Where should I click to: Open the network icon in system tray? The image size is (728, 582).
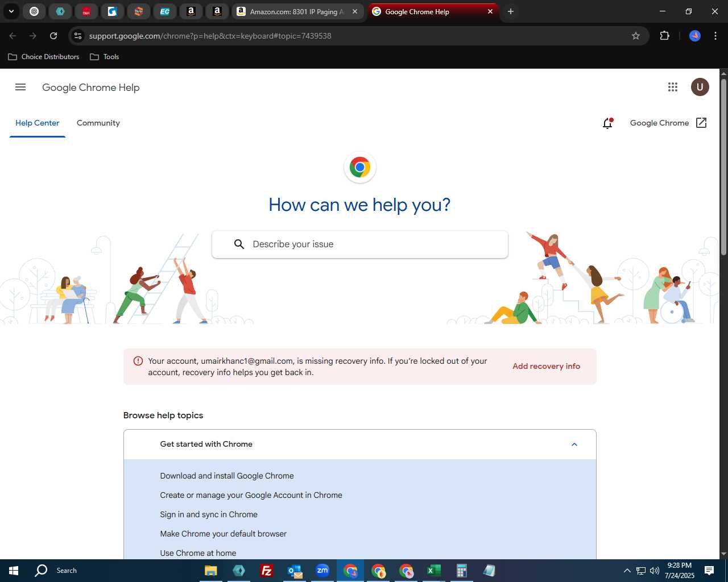641,571
